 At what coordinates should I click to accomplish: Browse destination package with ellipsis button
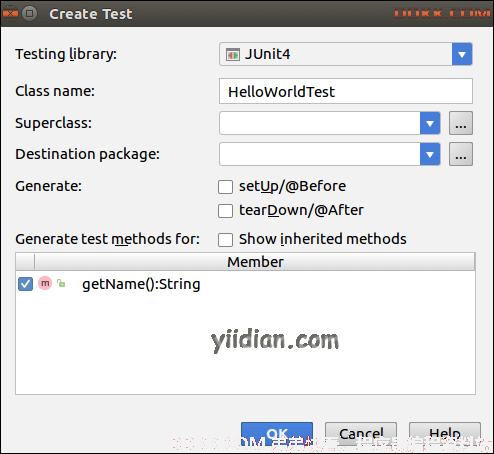coord(461,154)
